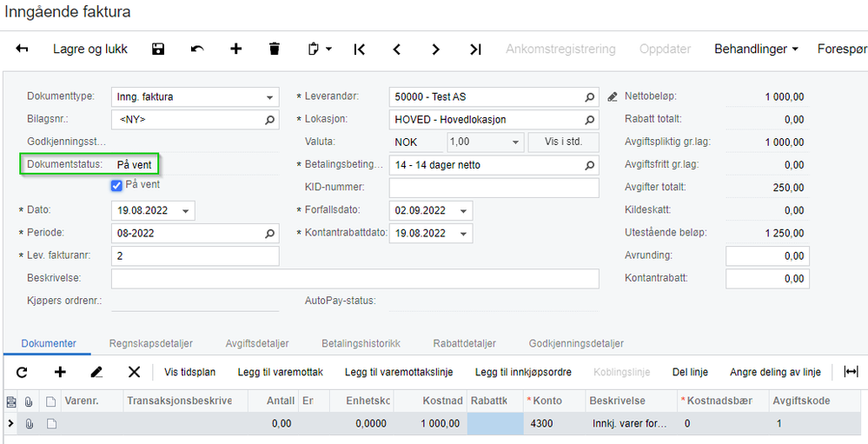Go to the next record
Screen dimensions: 868x444
pyautogui.click(x=435, y=50)
